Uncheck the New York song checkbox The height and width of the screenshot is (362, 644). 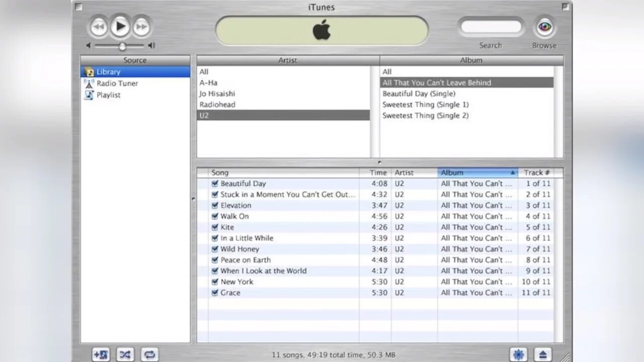pyautogui.click(x=215, y=282)
